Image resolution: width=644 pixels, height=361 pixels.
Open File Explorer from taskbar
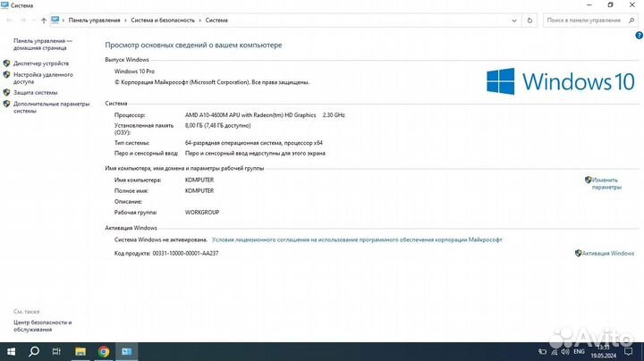pyautogui.click(x=80, y=351)
